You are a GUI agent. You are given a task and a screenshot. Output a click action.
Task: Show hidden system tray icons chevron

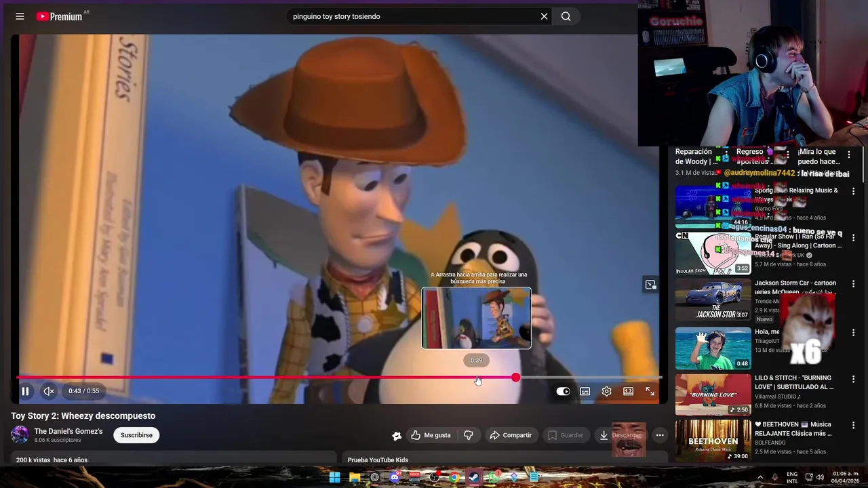pos(759,477)
